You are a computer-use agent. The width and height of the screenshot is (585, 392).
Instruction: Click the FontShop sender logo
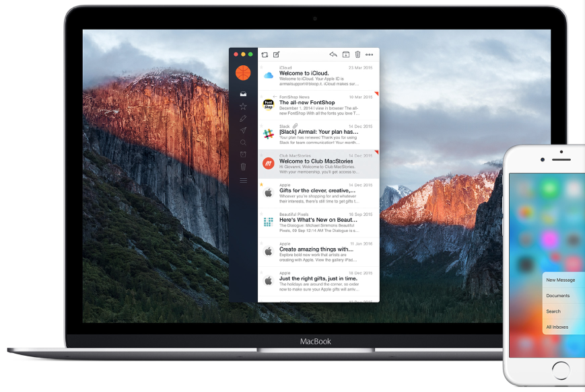point(268,105)
